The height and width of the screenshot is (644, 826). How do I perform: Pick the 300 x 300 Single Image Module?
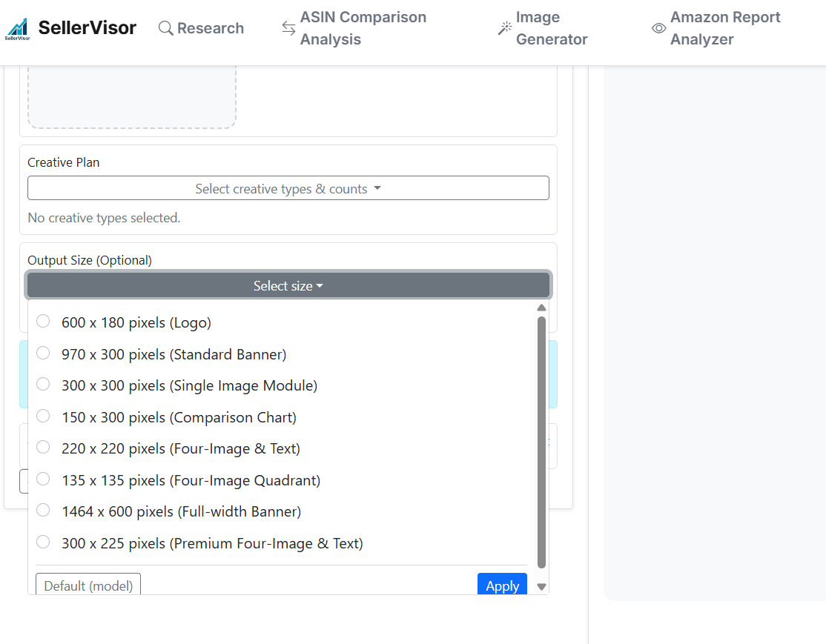(x=43, y=384)
